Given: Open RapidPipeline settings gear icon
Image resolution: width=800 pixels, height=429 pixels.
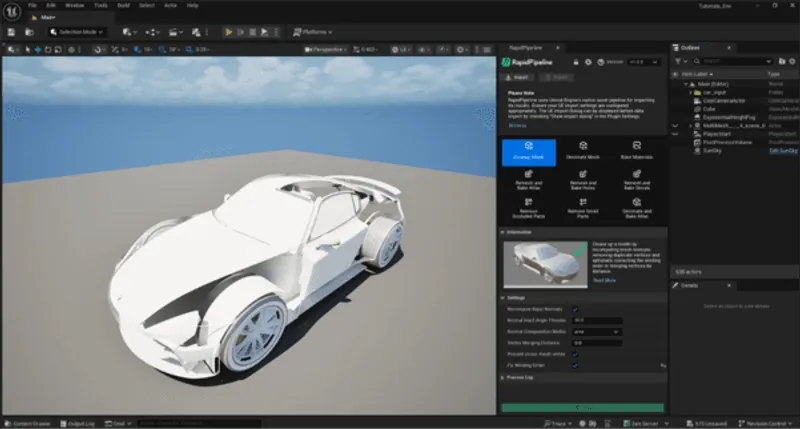Looking at the screenshot, I should click(x=587, y=62).
